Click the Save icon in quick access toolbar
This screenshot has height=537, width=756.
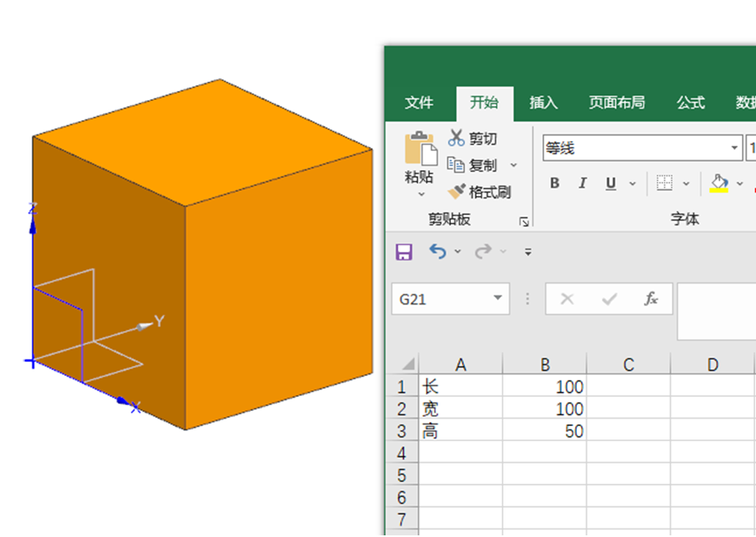pyautogui.click(x=404, y=252)
